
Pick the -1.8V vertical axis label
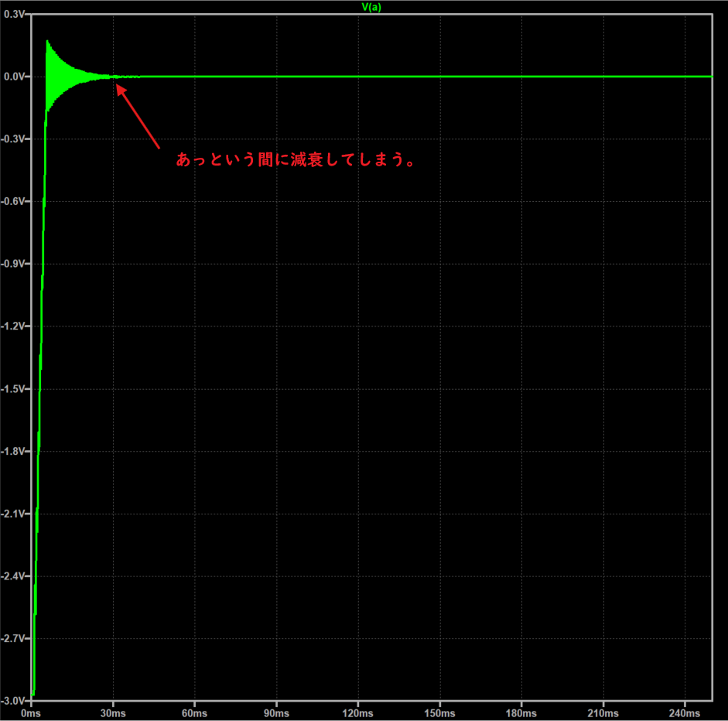click(14, 451)
